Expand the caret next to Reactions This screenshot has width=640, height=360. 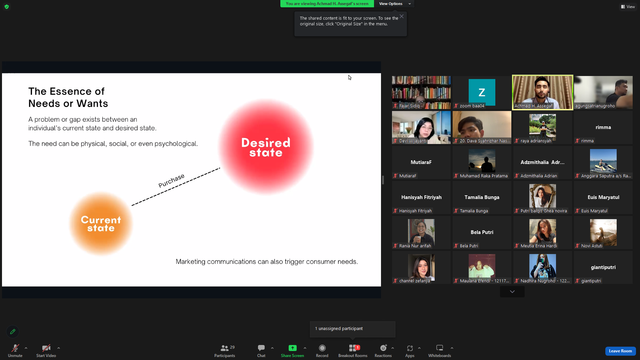pos(393,348)
